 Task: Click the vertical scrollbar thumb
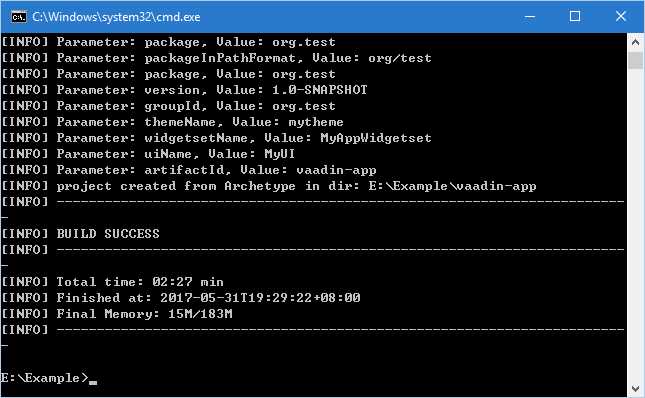(636, 60)
